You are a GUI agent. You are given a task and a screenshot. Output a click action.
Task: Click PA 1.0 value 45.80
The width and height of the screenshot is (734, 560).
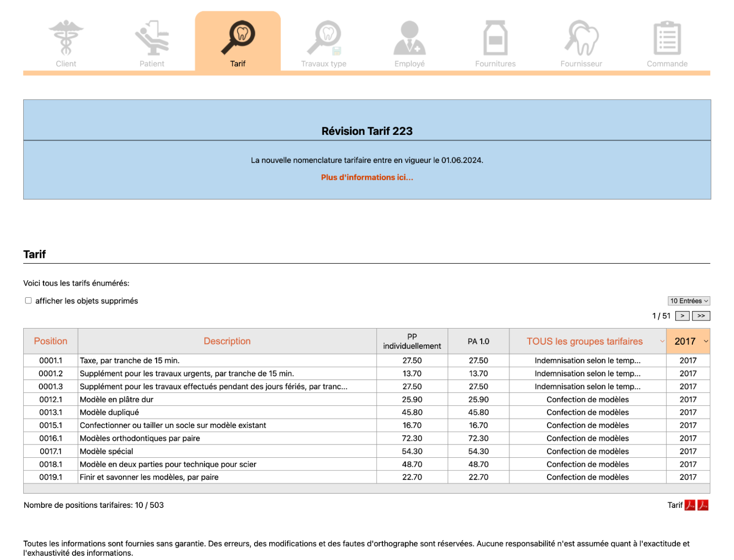click(478, 412)
